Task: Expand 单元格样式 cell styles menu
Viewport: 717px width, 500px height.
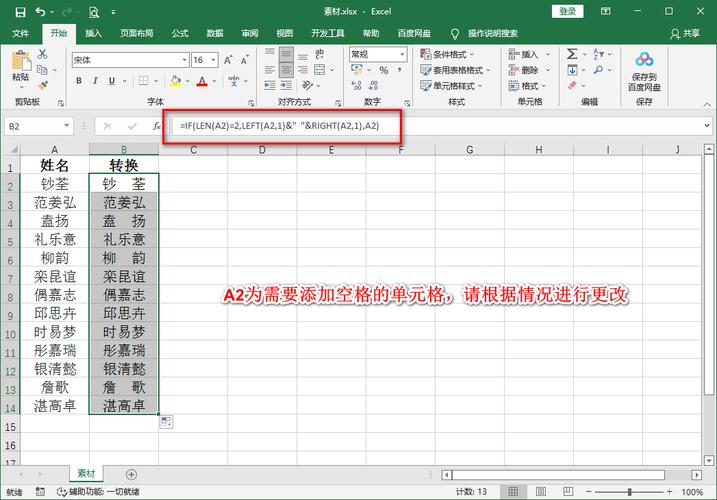Action: coord(451,86)
